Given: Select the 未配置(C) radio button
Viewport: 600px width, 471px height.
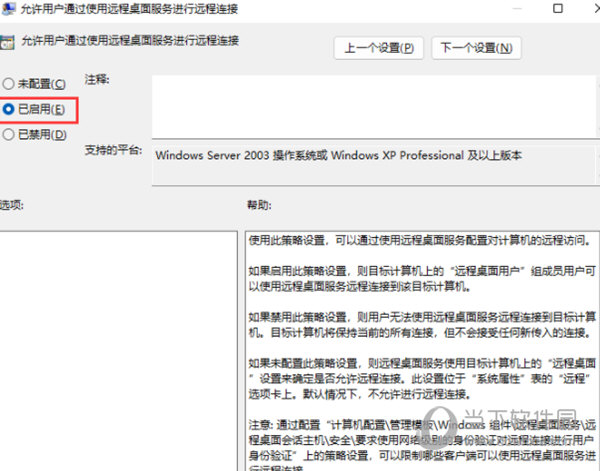Looking at the screenshot, I should (x=8, y=84).
